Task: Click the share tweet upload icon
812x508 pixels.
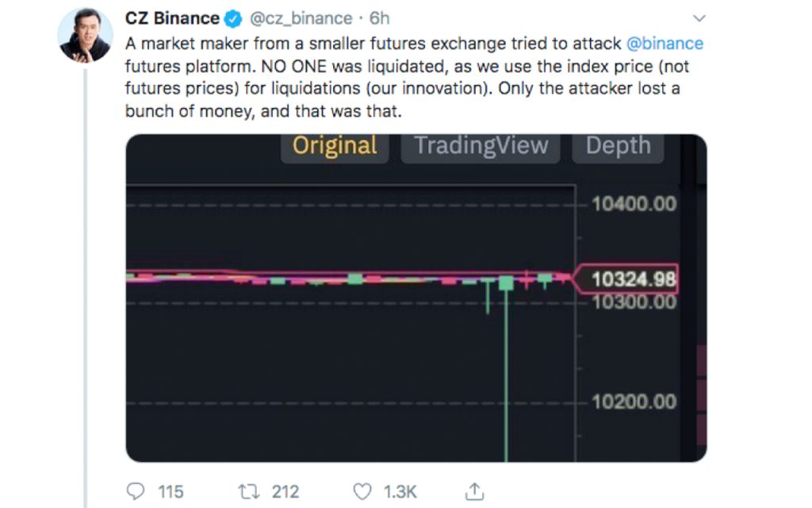Action: coord(474,491)
